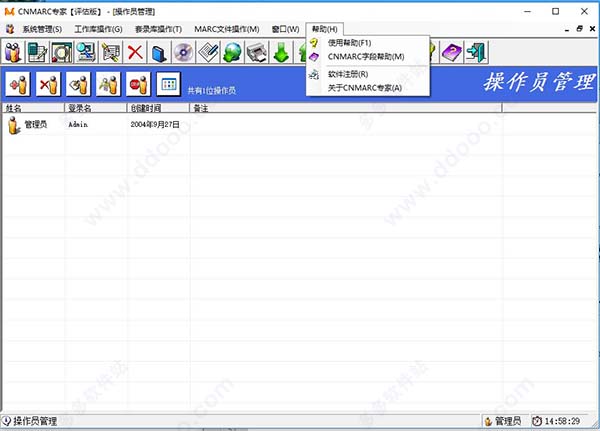Click the Admin login name cell
The height and width of the screenshot is (431, 600).
(78, 124)
